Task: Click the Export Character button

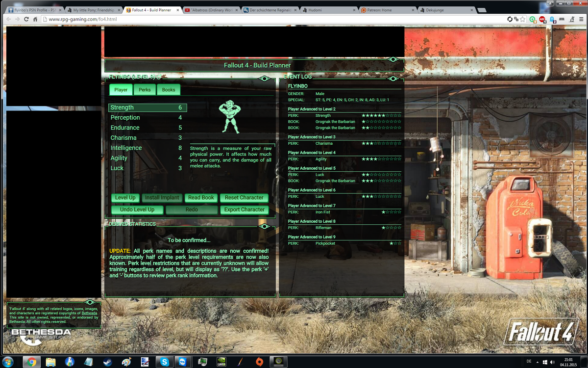Action: tap(244, 210)
